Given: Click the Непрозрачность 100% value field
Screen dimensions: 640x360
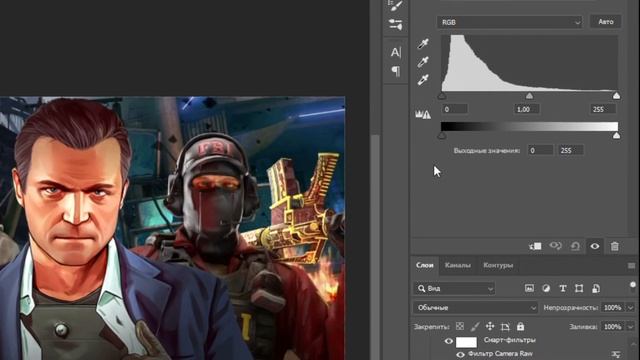Looking at the screenshot, I should (x=613, y=307).
